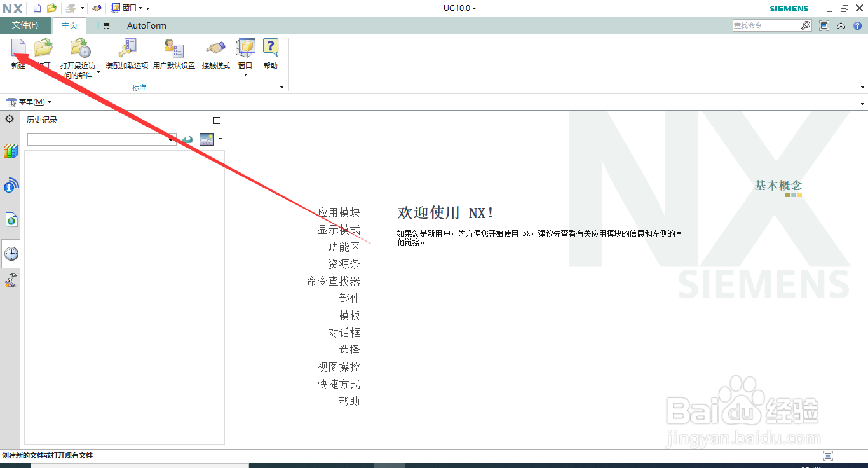Customize quick access toolbar dropdown
The height and width of the screenshot is (468, 868).
148,8
